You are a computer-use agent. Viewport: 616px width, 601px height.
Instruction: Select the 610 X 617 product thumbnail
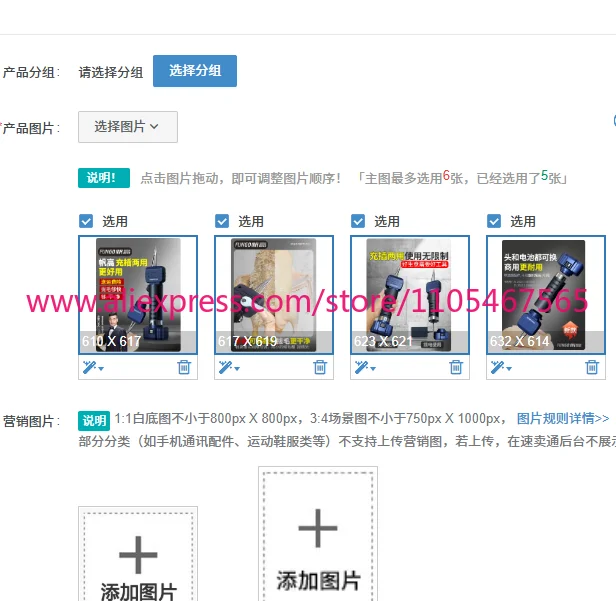point(138,295)
